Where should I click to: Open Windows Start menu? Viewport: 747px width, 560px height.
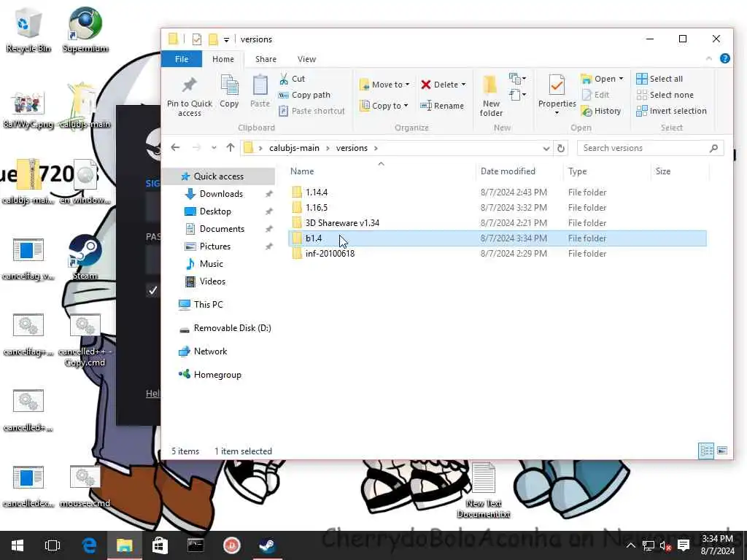(x=18, y=545)
